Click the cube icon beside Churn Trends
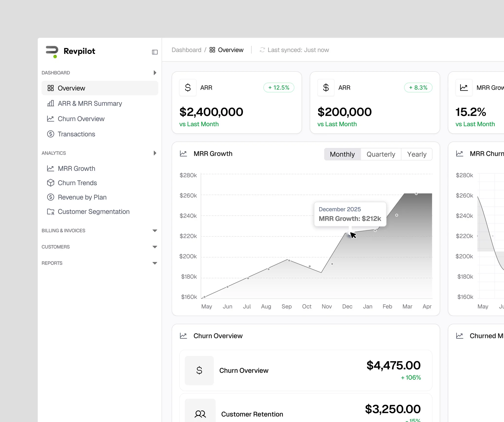504x422 pixels. click(50, 183)
